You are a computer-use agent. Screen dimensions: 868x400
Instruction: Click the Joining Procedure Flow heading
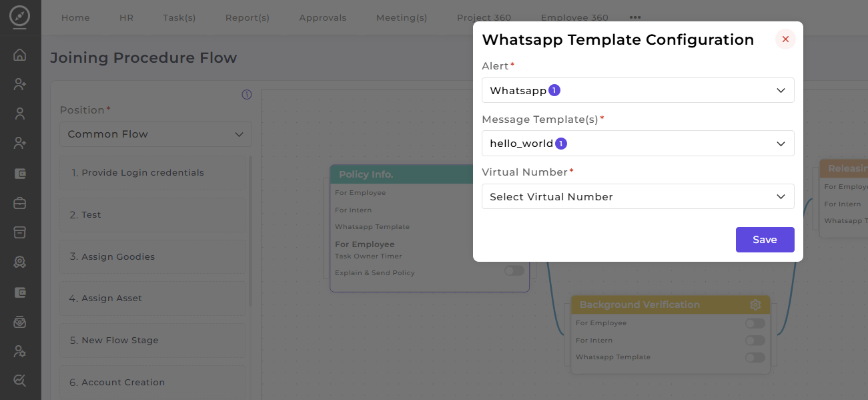(x=143, y=58)
